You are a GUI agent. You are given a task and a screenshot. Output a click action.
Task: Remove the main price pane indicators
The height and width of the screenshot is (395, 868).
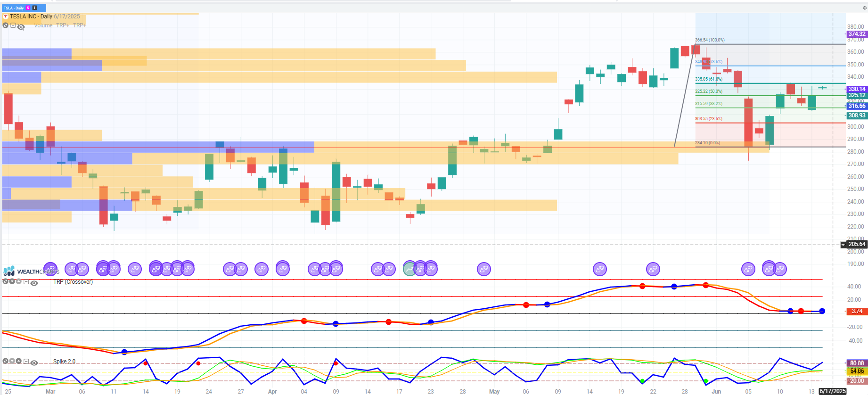6,25
